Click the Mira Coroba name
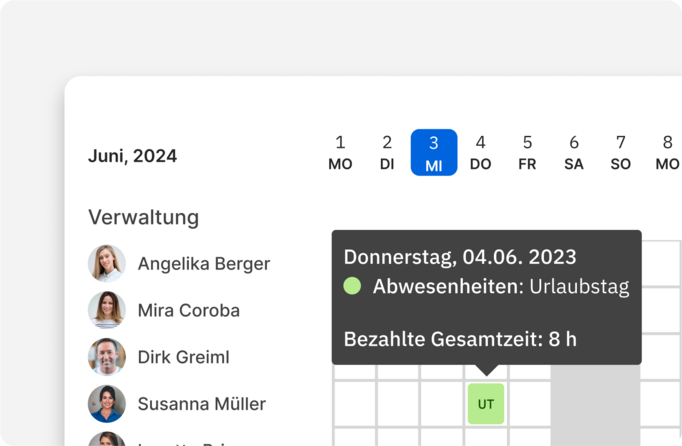Viewport: 682px width, 446px height. click(x=189, y=310)
